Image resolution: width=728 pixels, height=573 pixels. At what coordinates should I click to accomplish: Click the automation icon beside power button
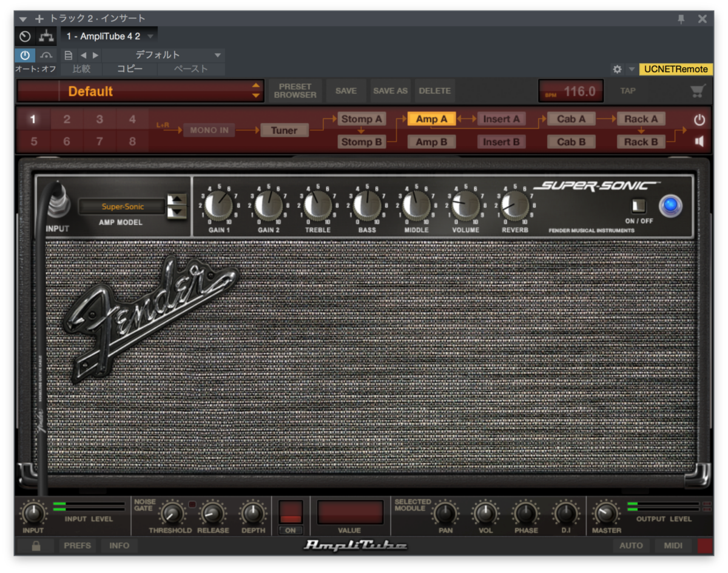[x=47, y=55]
